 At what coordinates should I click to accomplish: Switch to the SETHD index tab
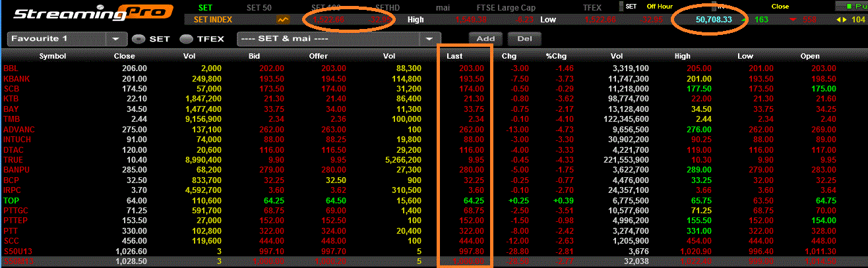point(387,7)
